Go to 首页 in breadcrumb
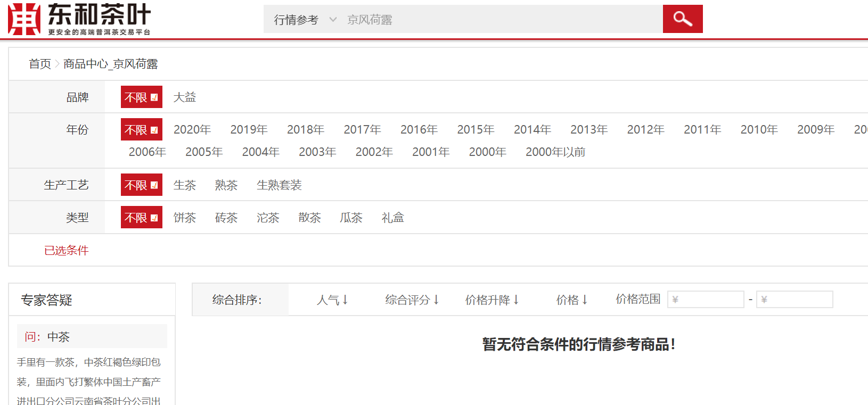868x405 pixels. coord(39,64)
